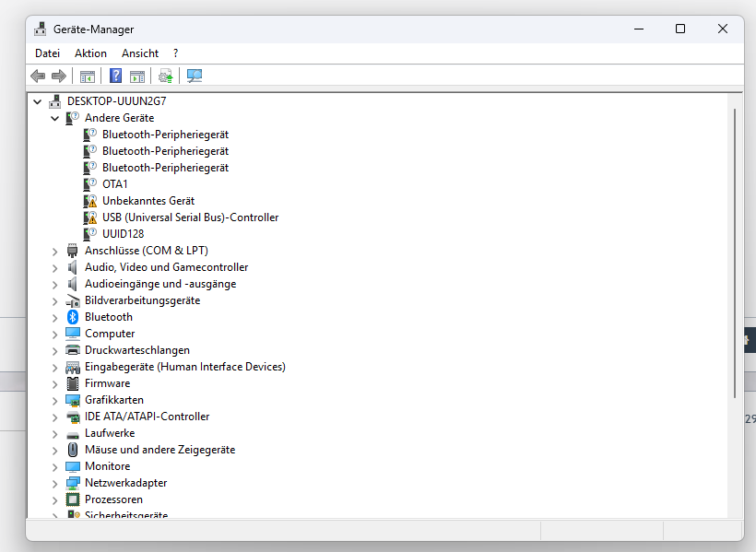Screen dimensions: 756x552
Task: Click the Back arrow toolbar icon
Action: (38, 76)
